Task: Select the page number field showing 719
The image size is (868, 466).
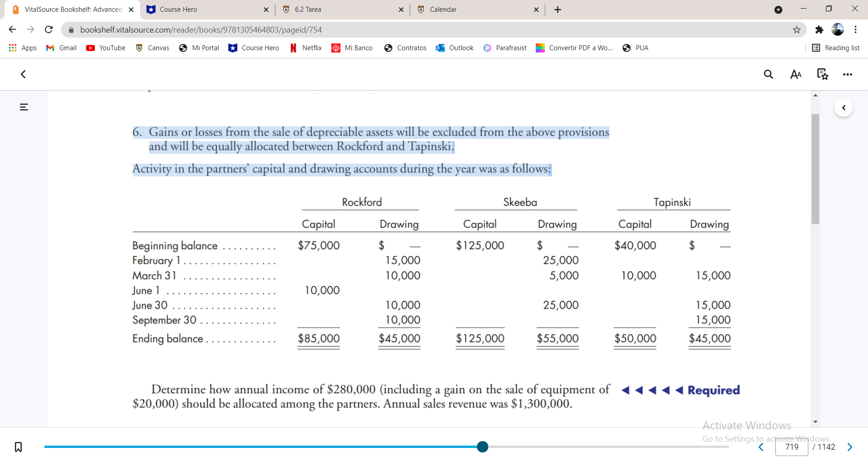Action: (793, 447)
